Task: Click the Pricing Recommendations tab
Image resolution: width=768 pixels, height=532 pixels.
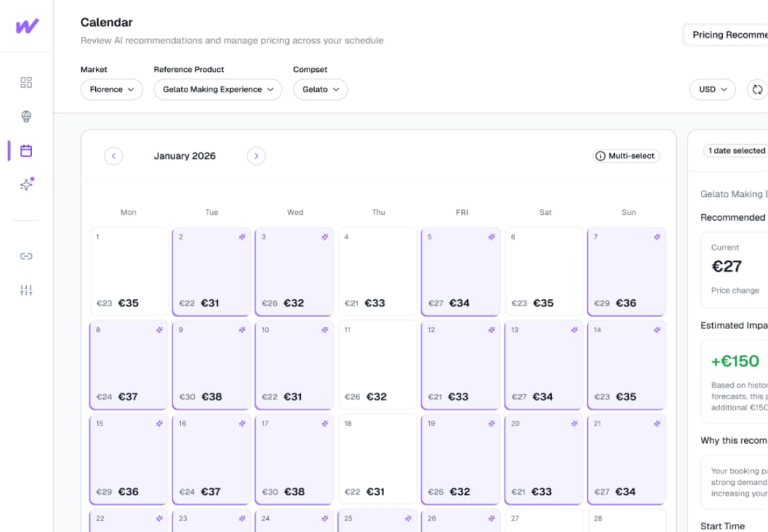Action: [x=726, y=35]
